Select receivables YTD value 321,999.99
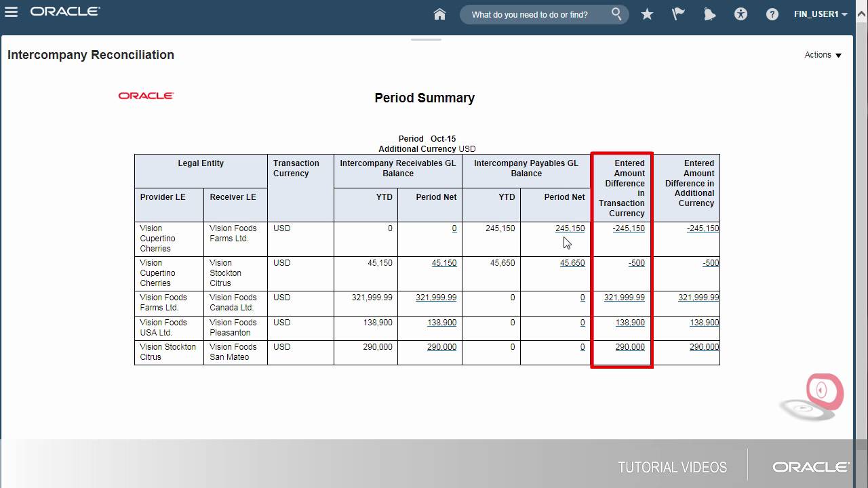The width and height of the screenshot is (868, 488). [x=372, y=298]
